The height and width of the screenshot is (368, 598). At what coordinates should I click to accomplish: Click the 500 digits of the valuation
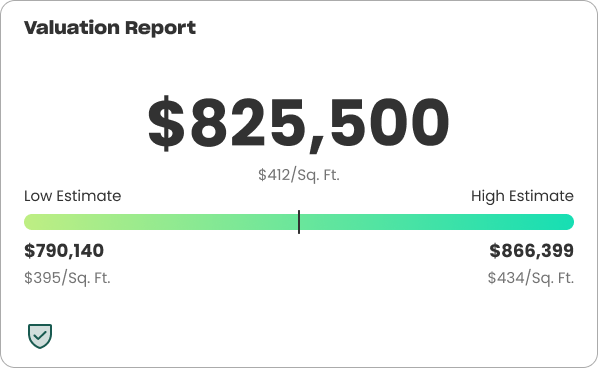390,122
